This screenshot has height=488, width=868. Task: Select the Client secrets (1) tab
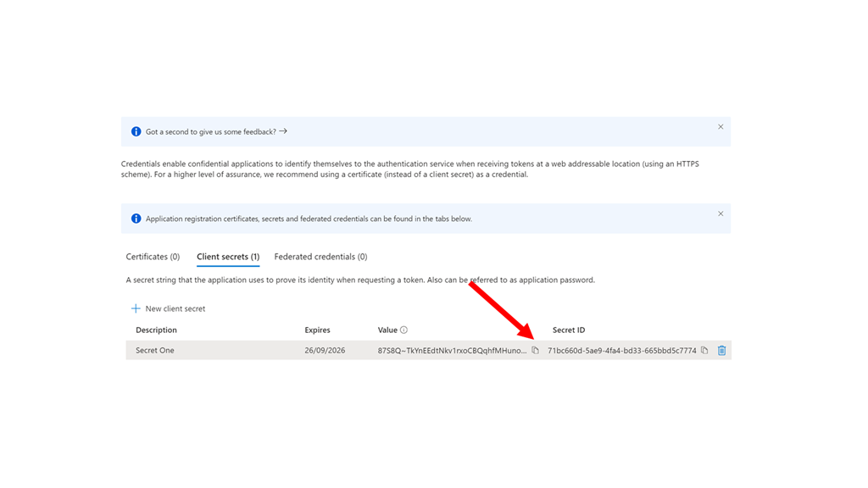(x=228, y=257)
